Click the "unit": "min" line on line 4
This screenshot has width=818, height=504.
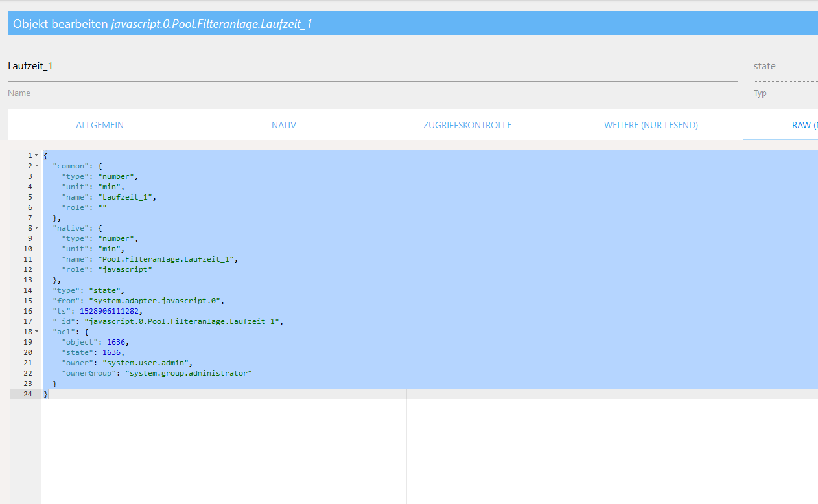tap(93, 187)
